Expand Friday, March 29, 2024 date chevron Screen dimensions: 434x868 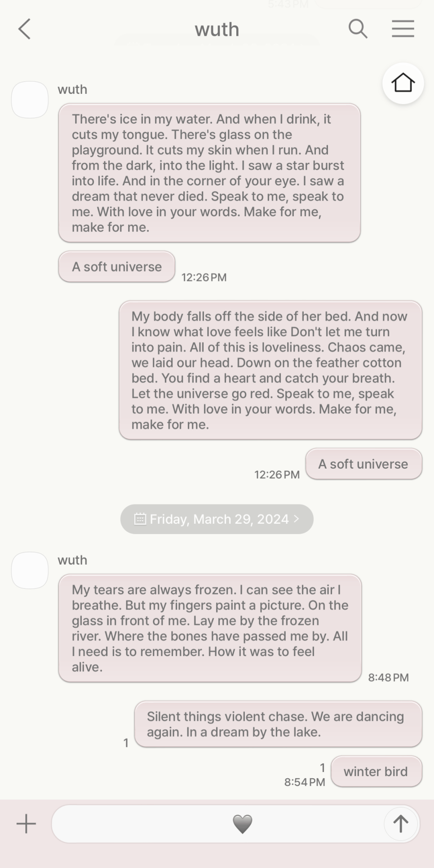pyautogui.click(x=297, y=519)
